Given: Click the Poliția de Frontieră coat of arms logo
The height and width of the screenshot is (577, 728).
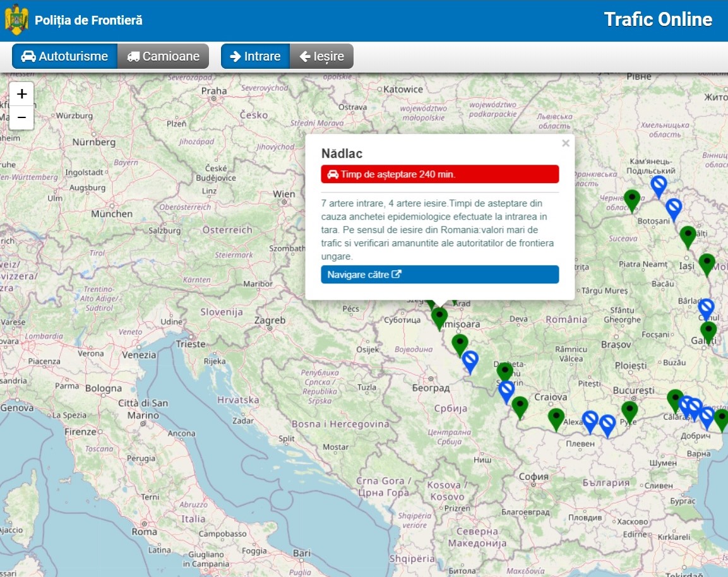Looking at the screenshot, I should 16,20.
